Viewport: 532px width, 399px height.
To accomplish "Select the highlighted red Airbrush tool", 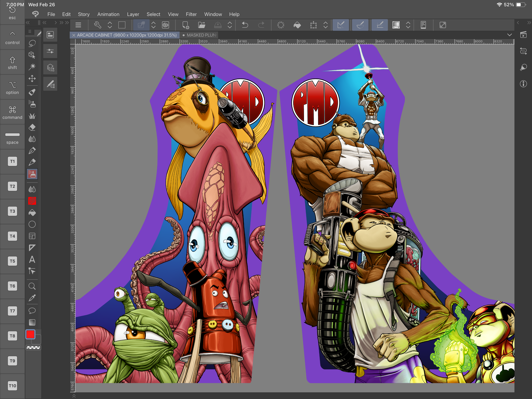I will tap(32, 174).
